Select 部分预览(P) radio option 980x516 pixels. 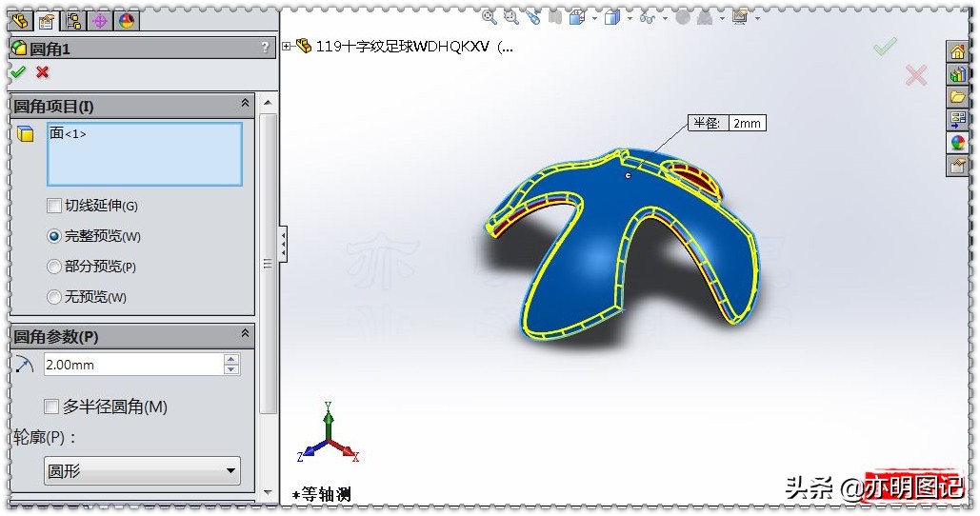pos(54,267)
